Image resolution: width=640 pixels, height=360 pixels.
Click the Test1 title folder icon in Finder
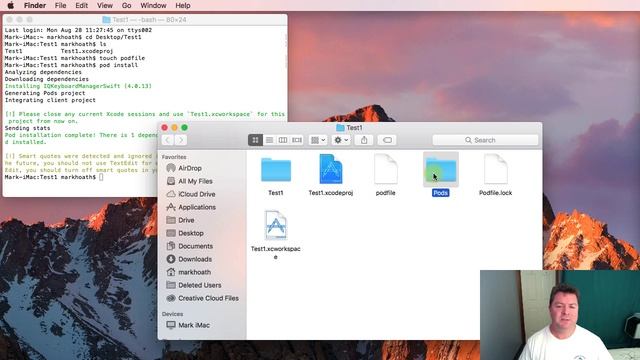click(x=340, y=128)
